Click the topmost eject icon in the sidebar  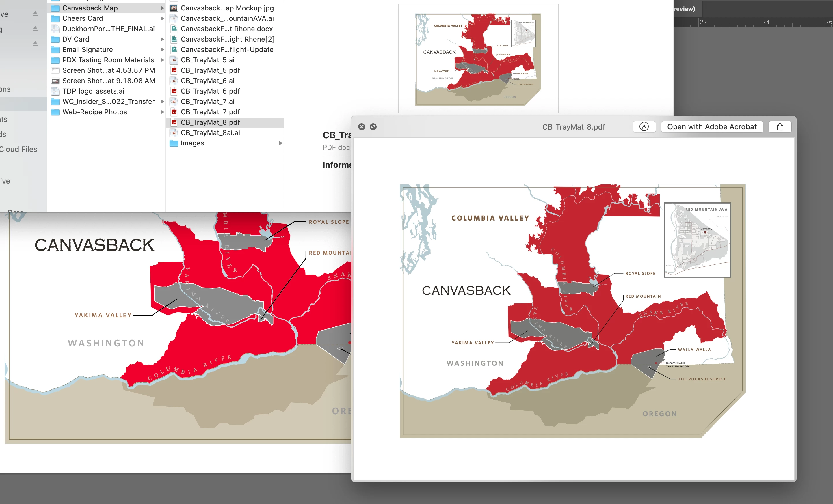click(x=35, y=14)
